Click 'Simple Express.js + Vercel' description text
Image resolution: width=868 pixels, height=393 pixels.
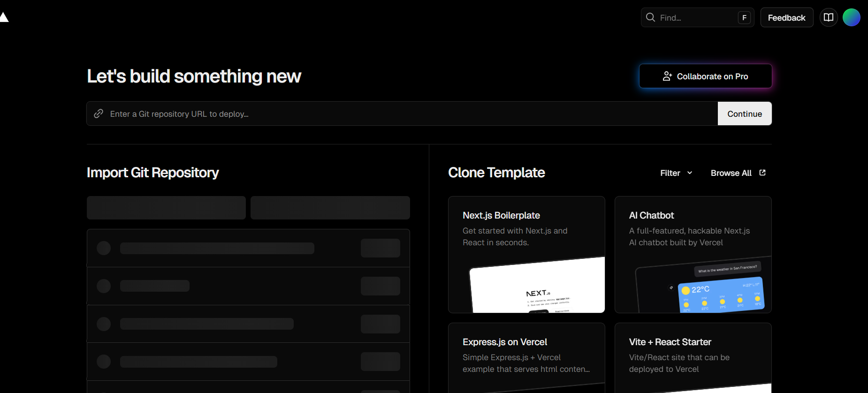tap(526, 363)
